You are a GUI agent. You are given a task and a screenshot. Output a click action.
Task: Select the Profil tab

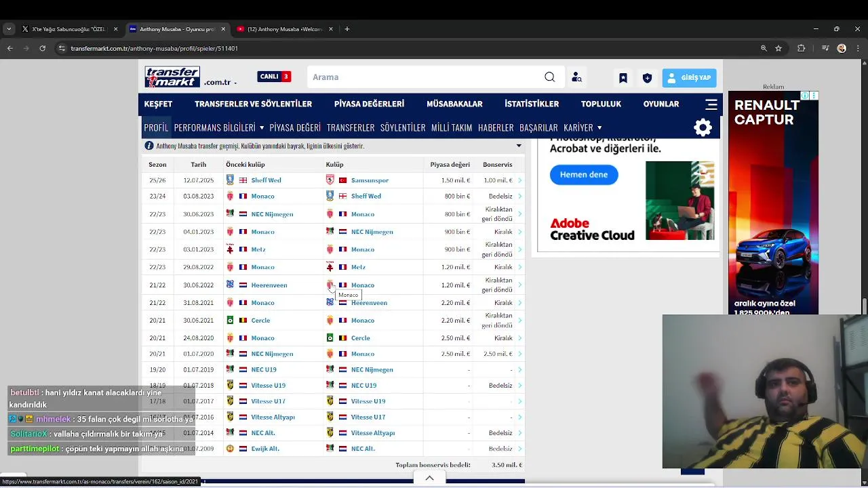point(156,127)
